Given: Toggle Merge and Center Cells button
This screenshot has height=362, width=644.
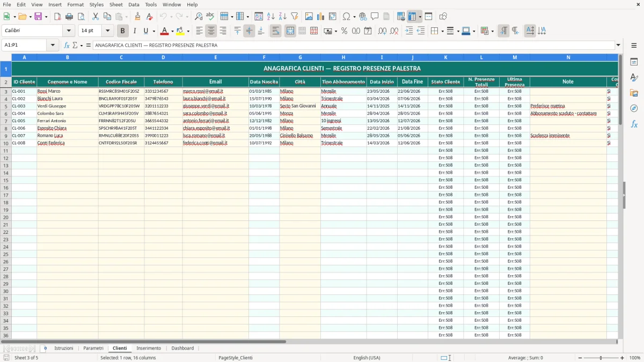Looking at the screenshot, I should click(290, 31).
